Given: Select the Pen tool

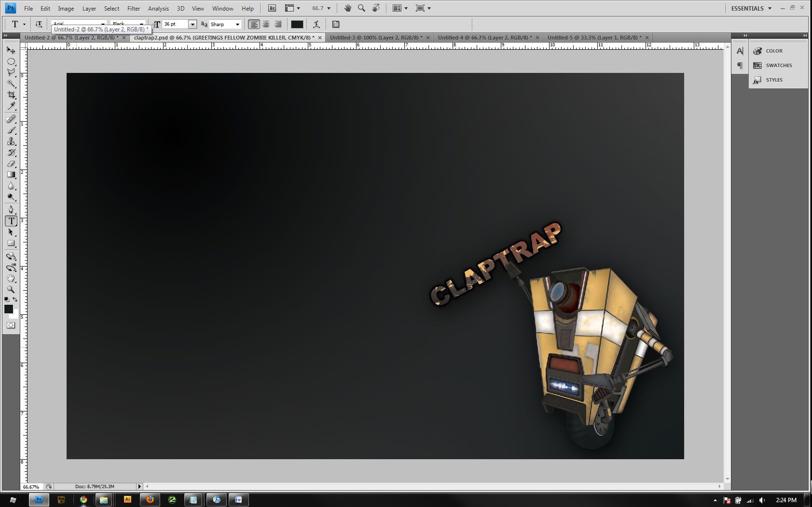Looking at the screenshot, I should coord(11,210).
